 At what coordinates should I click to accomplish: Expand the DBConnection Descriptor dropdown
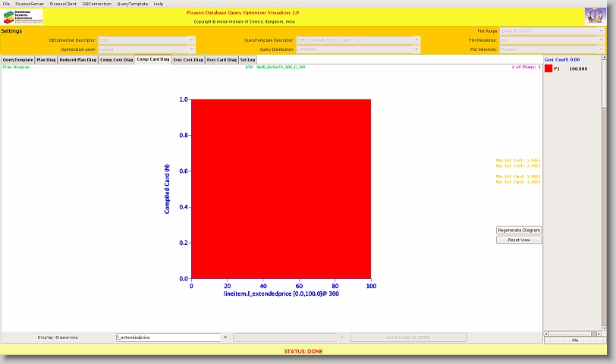click(x=191, y=39)
